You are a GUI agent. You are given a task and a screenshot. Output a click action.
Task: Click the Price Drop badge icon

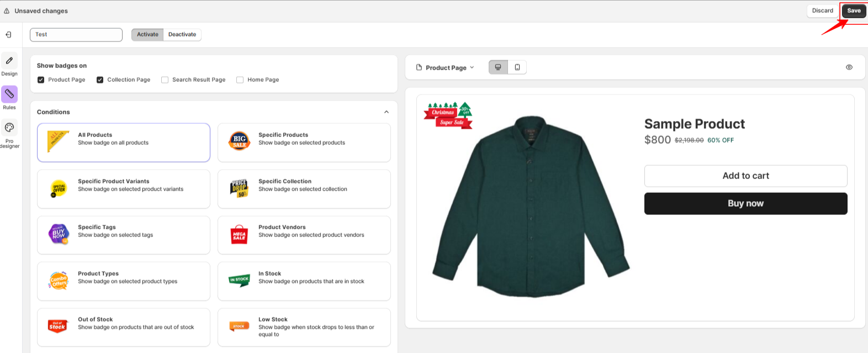[239, 188]
